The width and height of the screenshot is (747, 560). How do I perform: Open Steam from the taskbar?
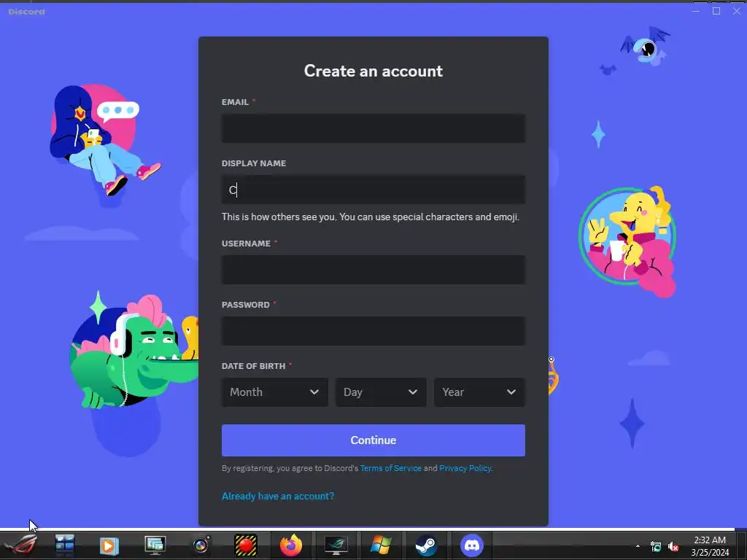pos(425,545)
